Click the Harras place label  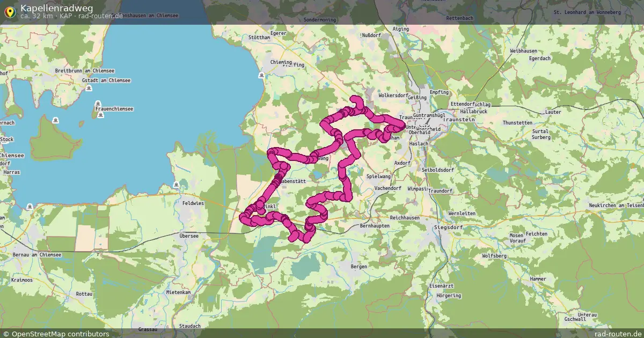pyautogui.click(x=11, y=172)
